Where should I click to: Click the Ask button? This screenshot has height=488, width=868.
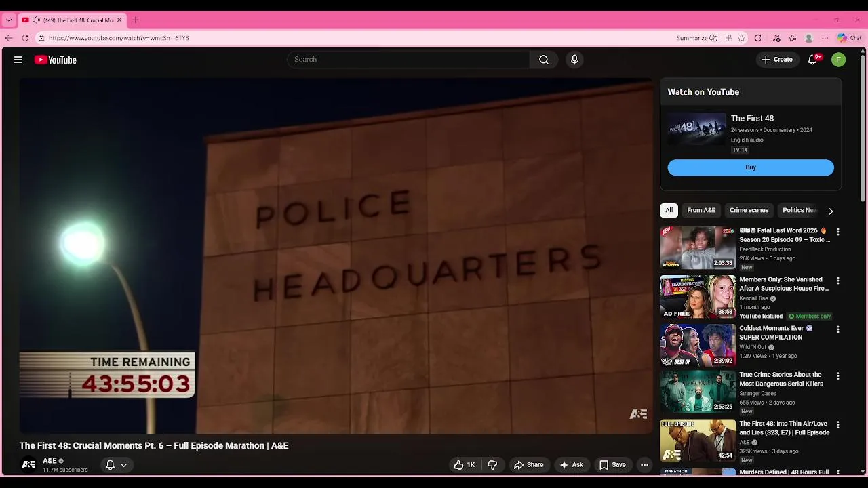tap(571, 465)
